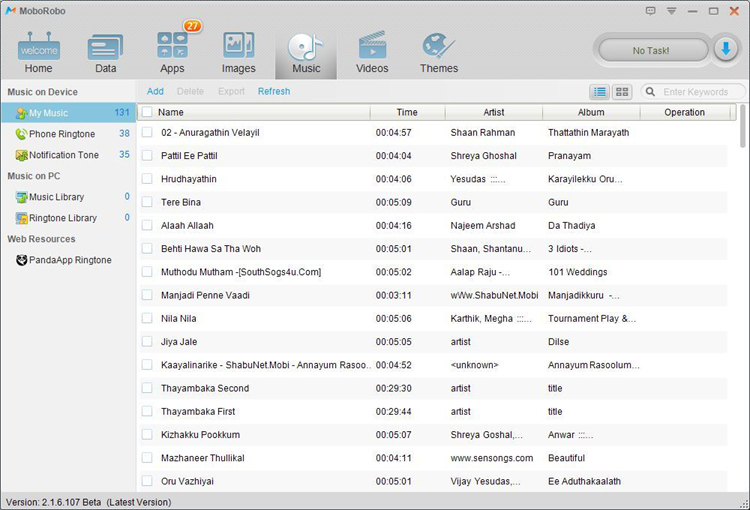Viewport: 750px width, 510px height.
Task: Click the 27 updates badge on Apps
Action: (192, 26)
